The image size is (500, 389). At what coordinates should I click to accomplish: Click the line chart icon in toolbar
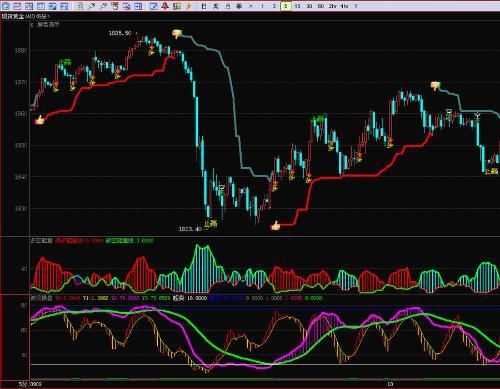pyautogui.click(x=17, y=6)
